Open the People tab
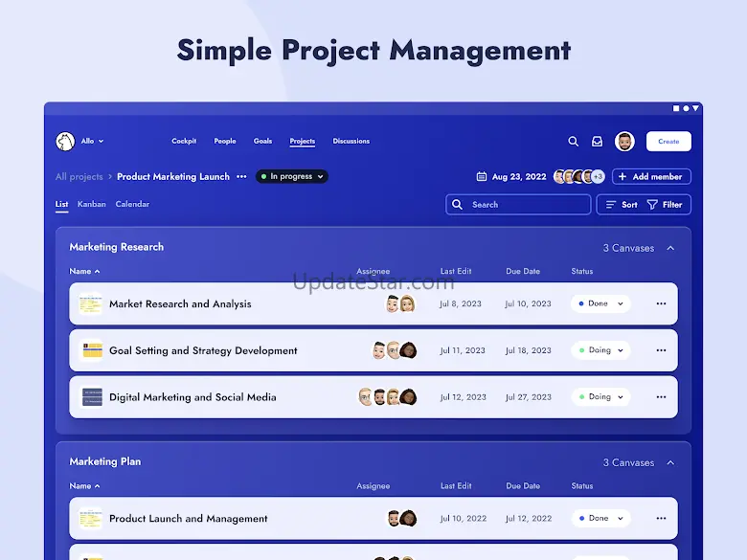The height and width of the screenshot is (560, 747). click(225, 141)
